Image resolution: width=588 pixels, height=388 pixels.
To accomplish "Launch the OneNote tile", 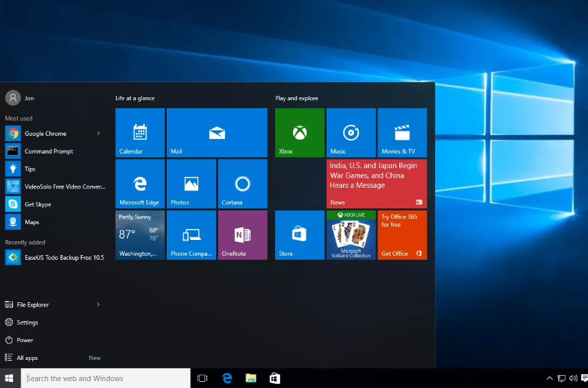I will 243,235.
